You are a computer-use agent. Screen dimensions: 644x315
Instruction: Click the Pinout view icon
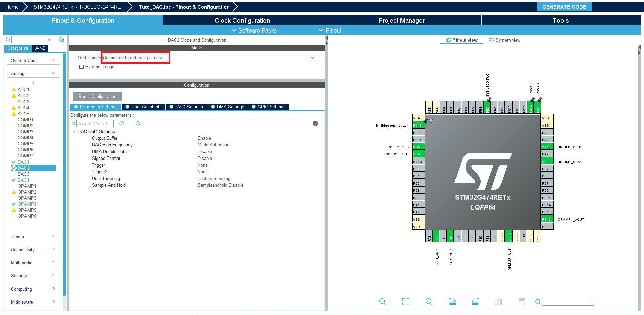tap(448, 40)
